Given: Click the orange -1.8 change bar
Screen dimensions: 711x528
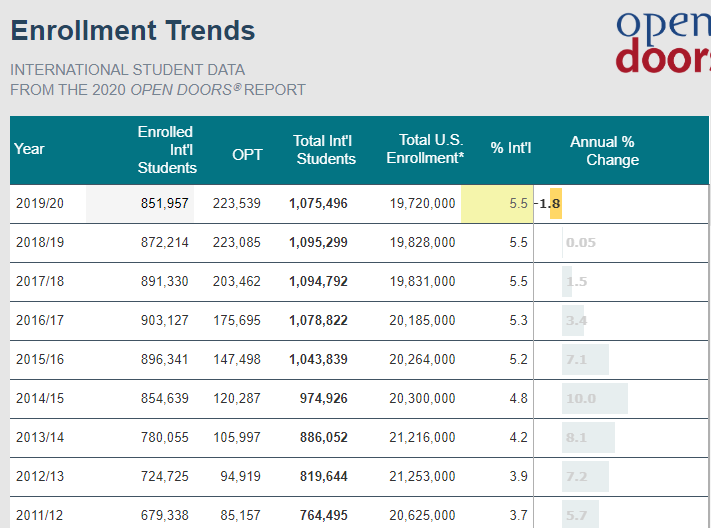Looking at the screenshot, I should [554, 203].
